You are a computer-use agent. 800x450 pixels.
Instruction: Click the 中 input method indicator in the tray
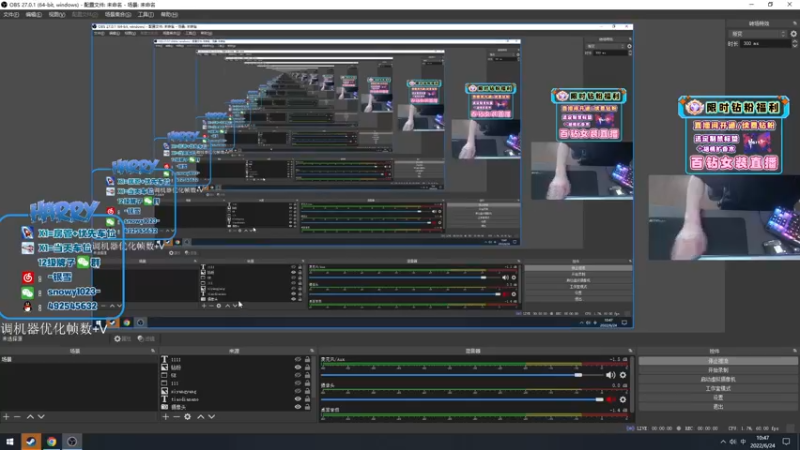coord(743,442)
